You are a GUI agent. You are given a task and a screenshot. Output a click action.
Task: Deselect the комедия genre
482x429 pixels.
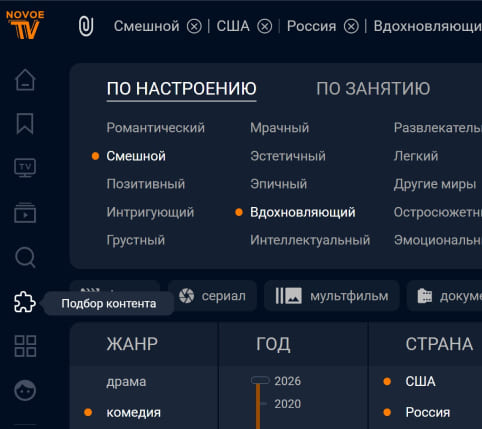pos(133,413)
